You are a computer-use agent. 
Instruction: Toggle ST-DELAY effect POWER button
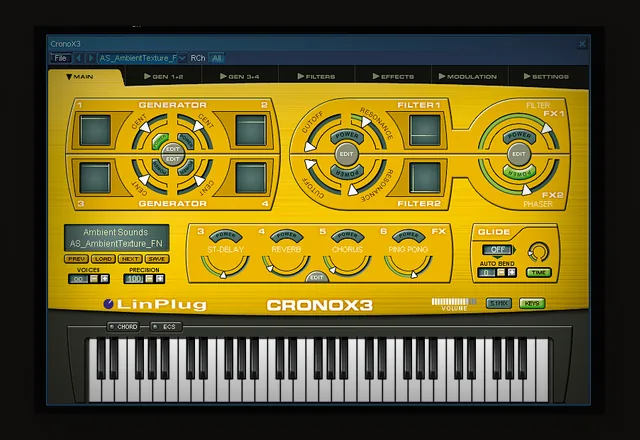[x=225, y=236]
